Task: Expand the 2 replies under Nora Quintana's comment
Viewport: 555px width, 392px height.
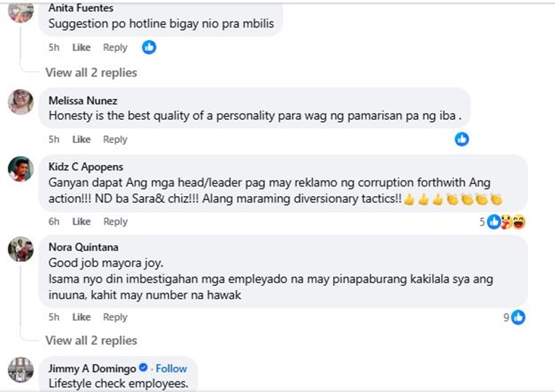Action: tap(91, 340)
